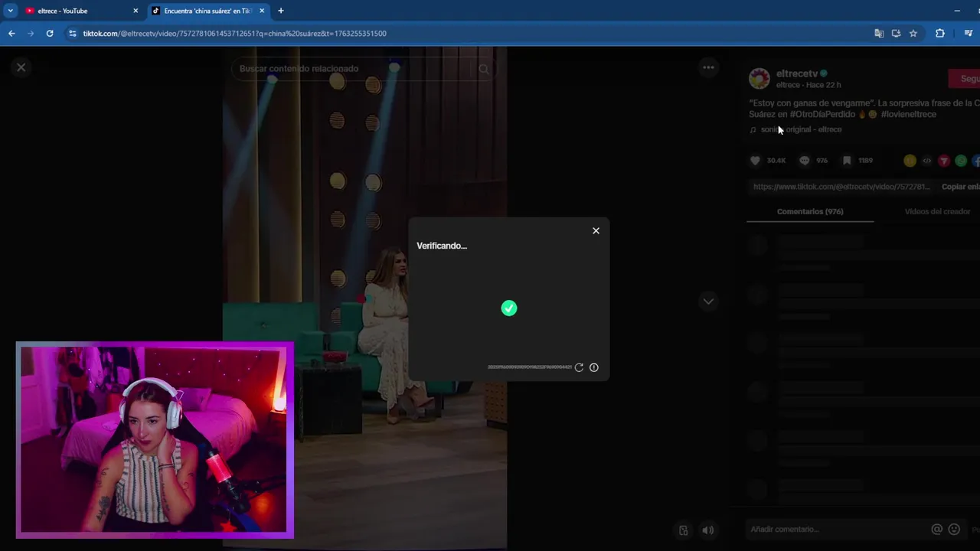Click the video link URL text

(841, 187)
